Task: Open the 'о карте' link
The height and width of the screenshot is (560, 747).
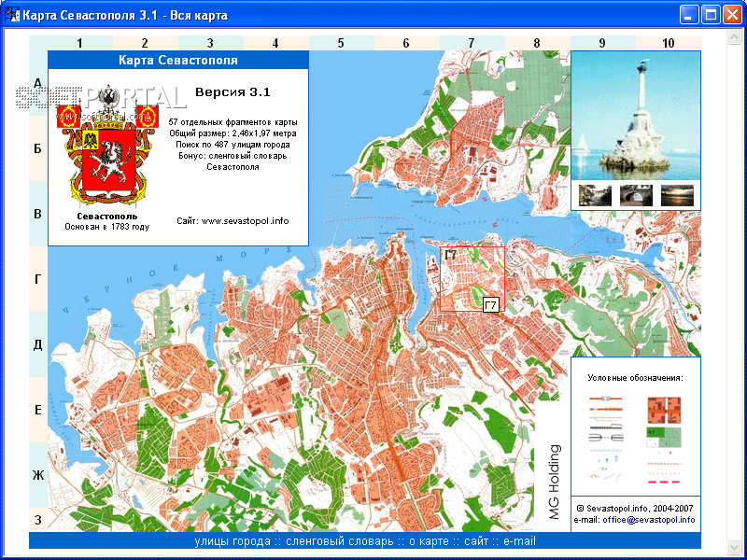Action: [429, 541]
